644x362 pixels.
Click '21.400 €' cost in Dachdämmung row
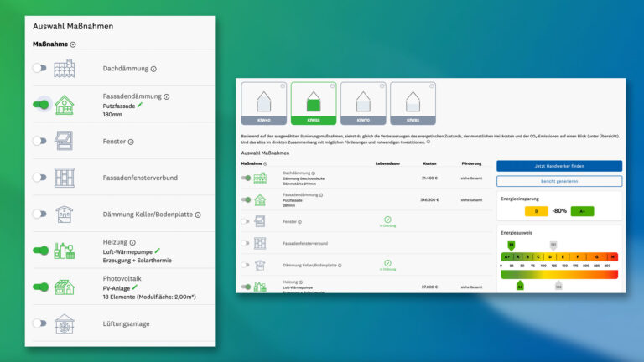pyautogui.click(x=429, y=178)
